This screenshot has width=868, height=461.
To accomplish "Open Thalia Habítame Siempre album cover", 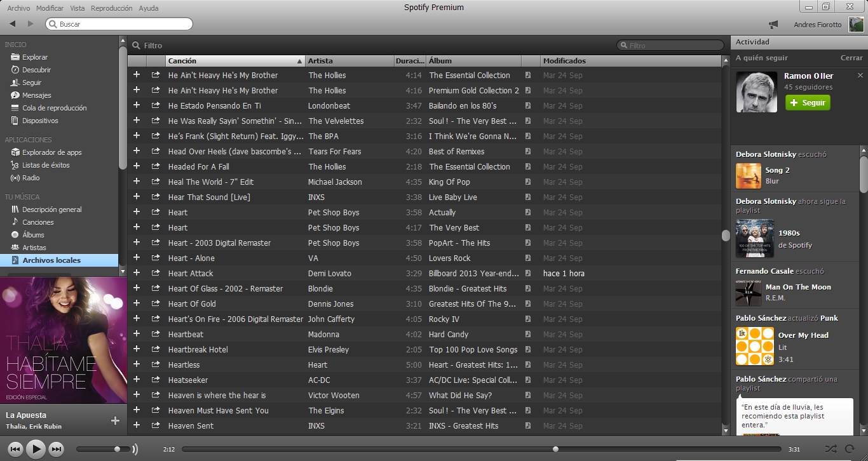I will (x=64, y=340).
